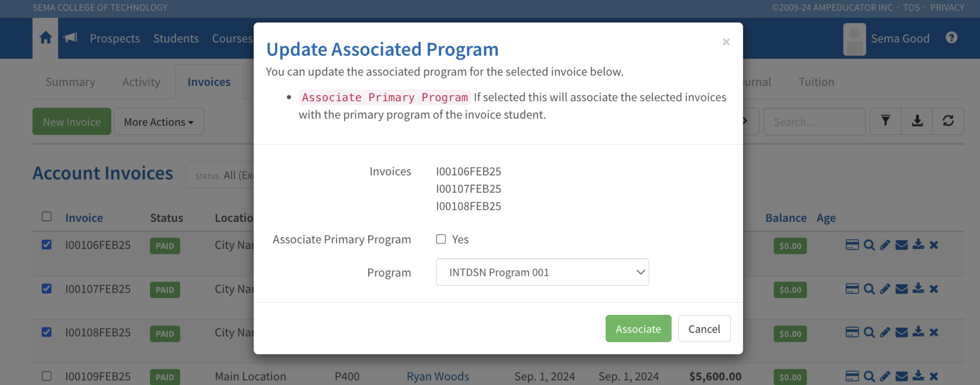This screenshot has height=385, width=980.
Task: Check the I00109FEB25 row checkbox
Action: click(46, 376)
